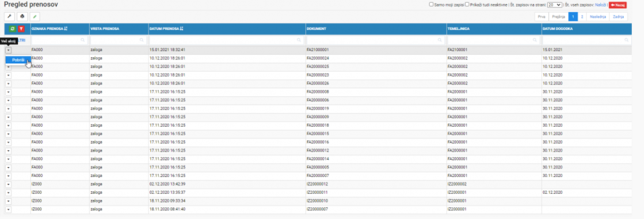
Task: Select Pobriši in the open actions menu
Action: 18,60
